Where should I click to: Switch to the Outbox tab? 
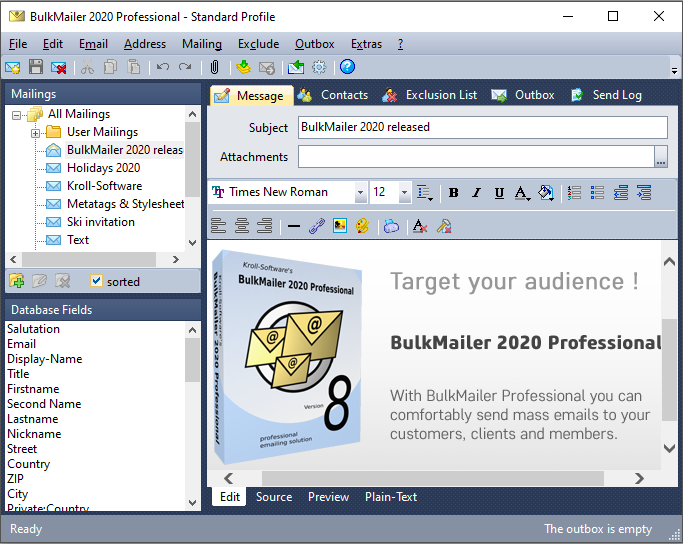tap(523, 95)
